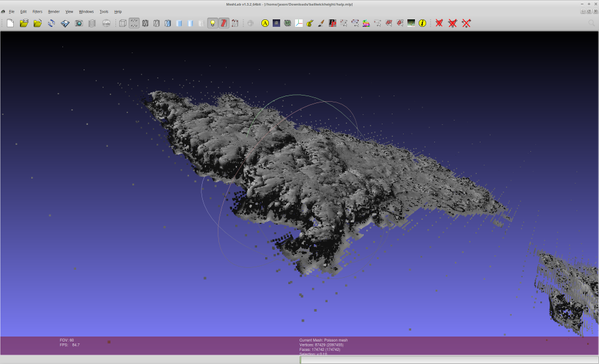Open the Tools menu
This screenshot has height=364, width=599.
(104, 12)
